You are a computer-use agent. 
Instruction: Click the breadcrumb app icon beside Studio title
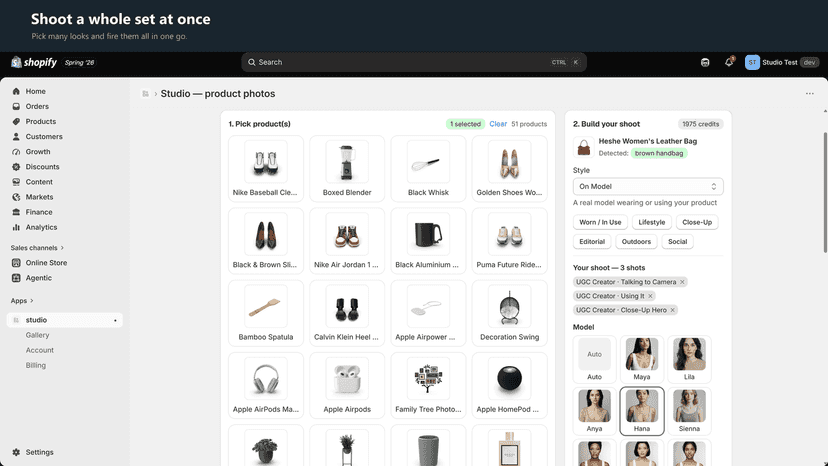pyautogui.click(x=145, y=94)
